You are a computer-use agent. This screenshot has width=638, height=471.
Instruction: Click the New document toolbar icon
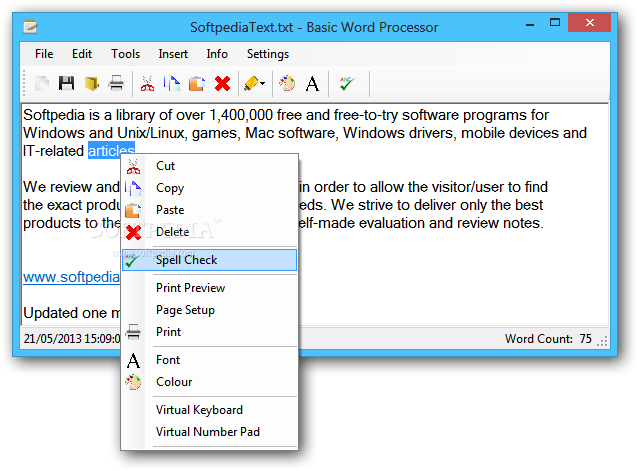[42, 84]
